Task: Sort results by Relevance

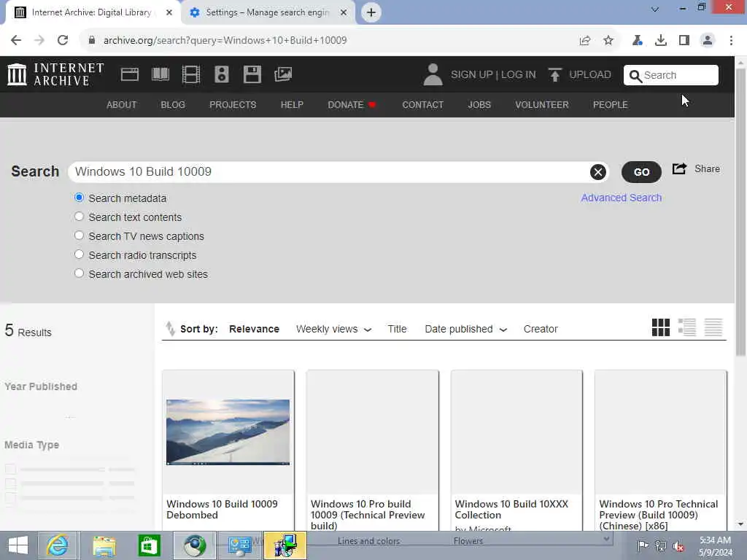Action: (x=254, y=329)
